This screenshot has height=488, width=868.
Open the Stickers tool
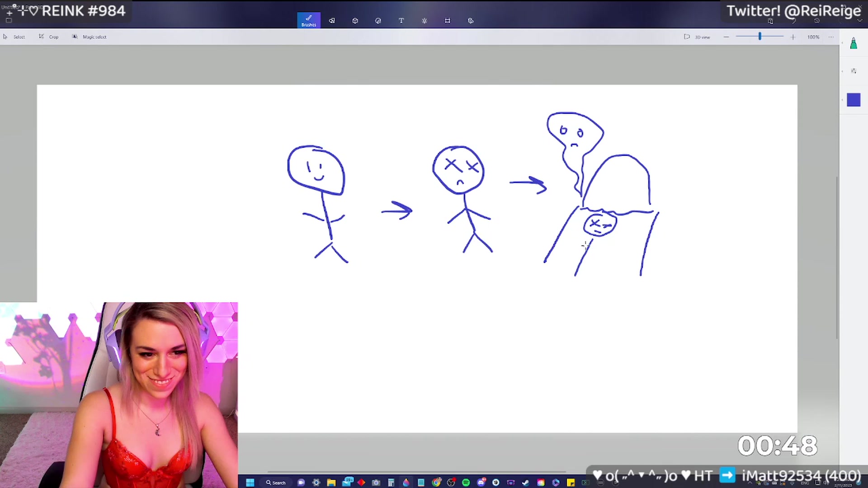coord(378,20)
